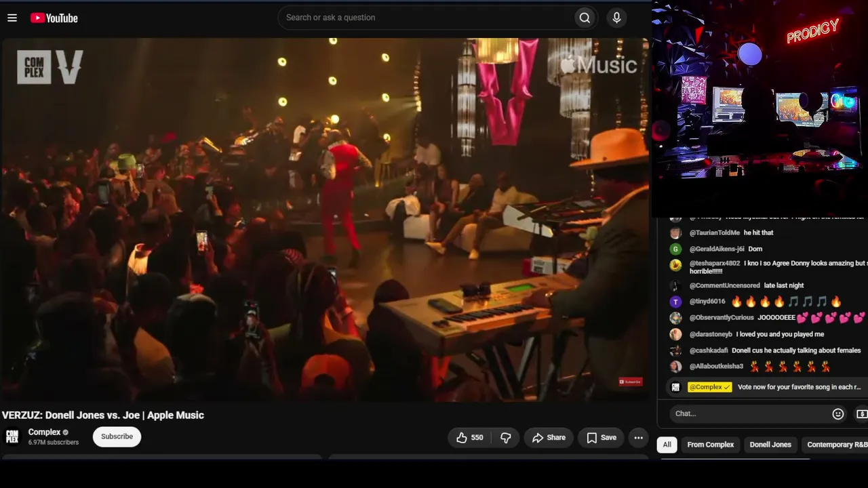This screenshot has height=488, width=868.
Task: Click the live Chat message input
Action: click(749, 413)
